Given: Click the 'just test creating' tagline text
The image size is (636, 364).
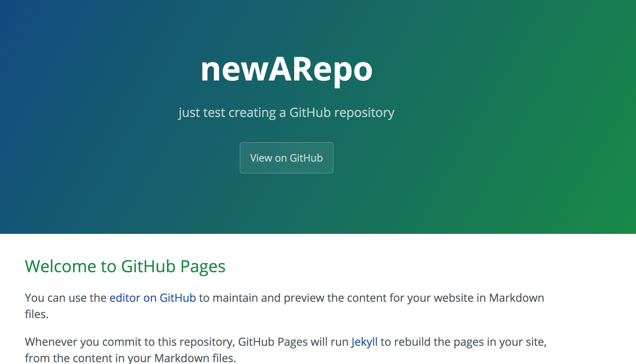Looking at the screenshot, I should tap(227, 113).
